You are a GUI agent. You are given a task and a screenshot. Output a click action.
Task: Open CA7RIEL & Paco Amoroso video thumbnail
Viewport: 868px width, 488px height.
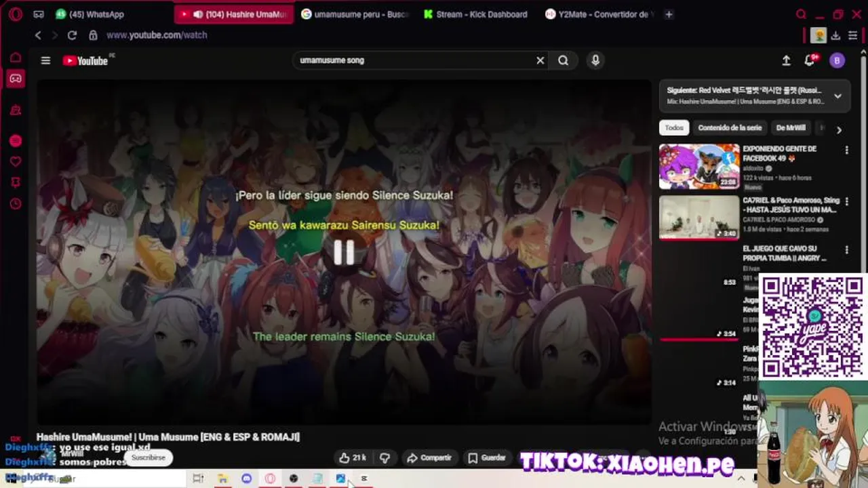tap(699, 218)
